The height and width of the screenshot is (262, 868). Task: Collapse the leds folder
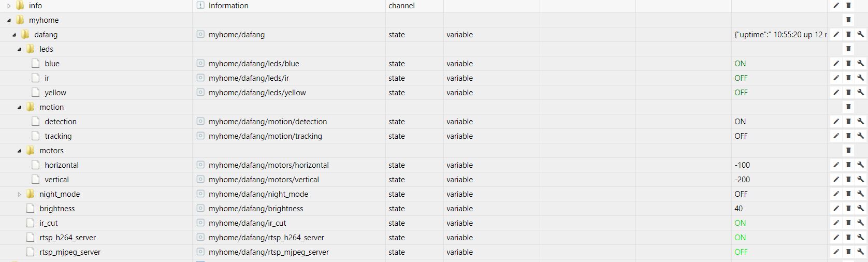[x=19, y=49]
